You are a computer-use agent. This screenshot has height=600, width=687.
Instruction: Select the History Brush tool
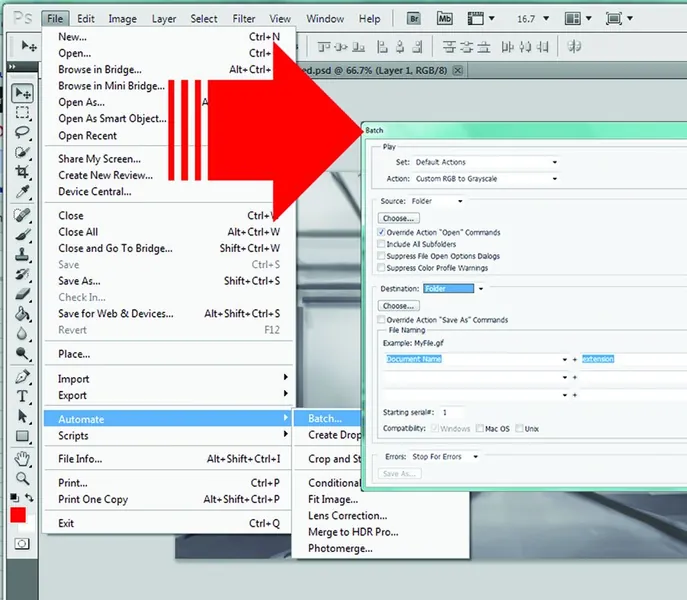(22, 274)
